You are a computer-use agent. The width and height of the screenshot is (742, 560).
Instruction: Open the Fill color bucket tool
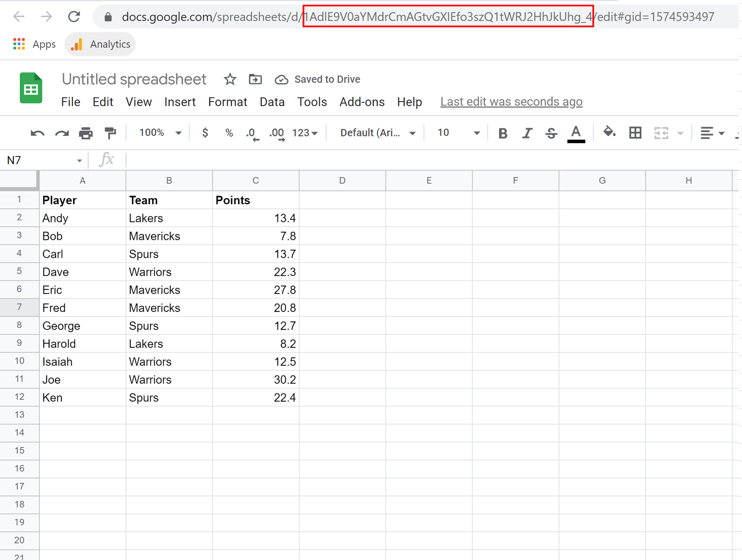(x=609, y=132)
